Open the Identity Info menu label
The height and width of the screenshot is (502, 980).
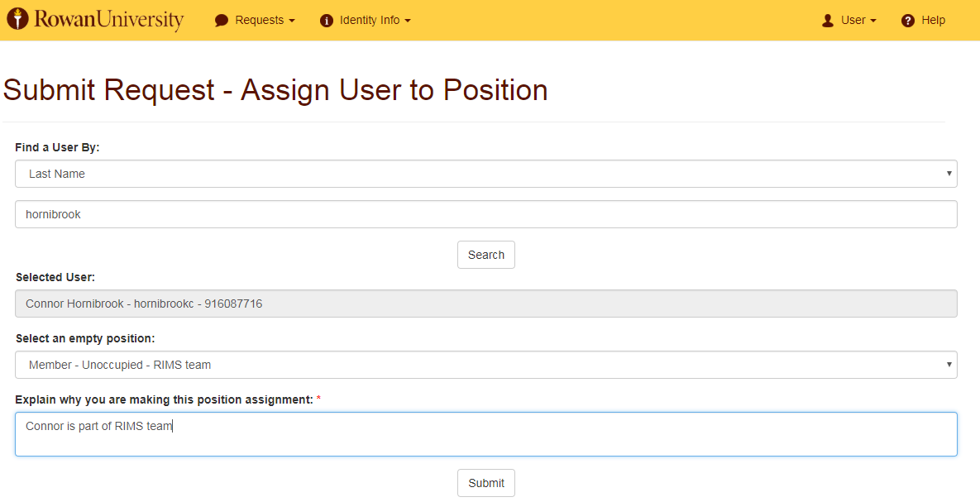point(369,20)
